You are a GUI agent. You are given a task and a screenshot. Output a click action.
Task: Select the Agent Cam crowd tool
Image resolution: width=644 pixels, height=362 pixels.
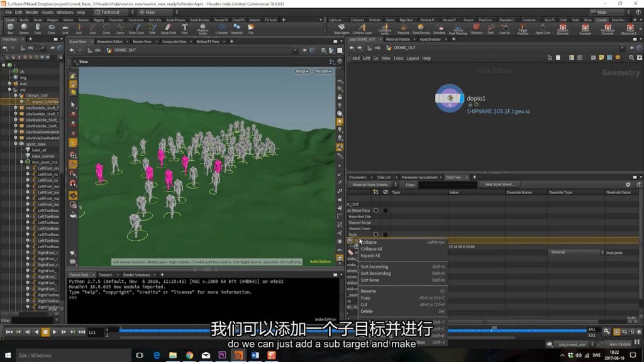(543, 29)
